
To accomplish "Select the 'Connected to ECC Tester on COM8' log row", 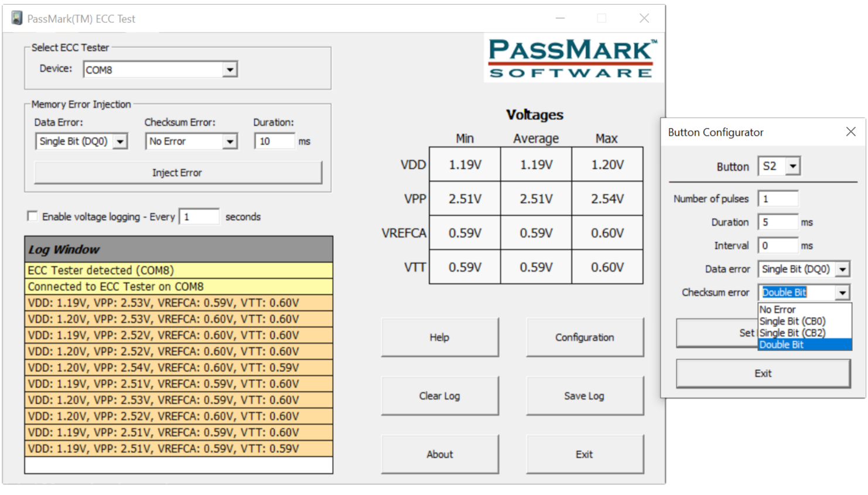I will coord(179,287).
